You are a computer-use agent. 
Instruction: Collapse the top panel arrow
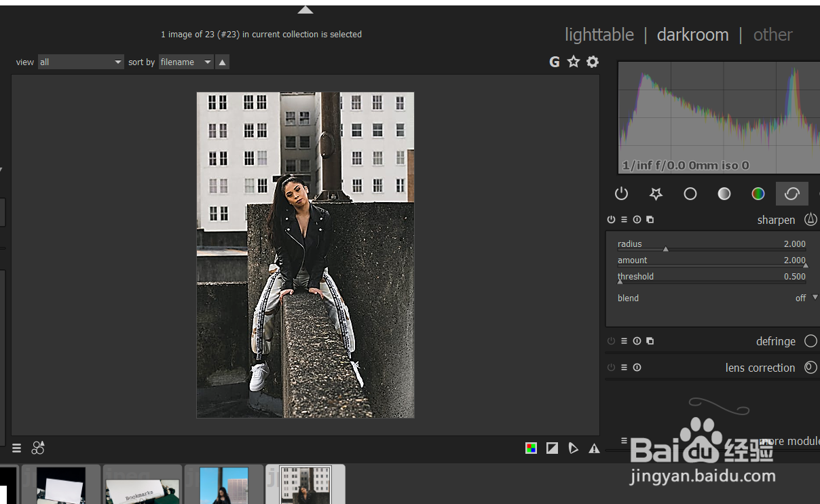point(305,9)
